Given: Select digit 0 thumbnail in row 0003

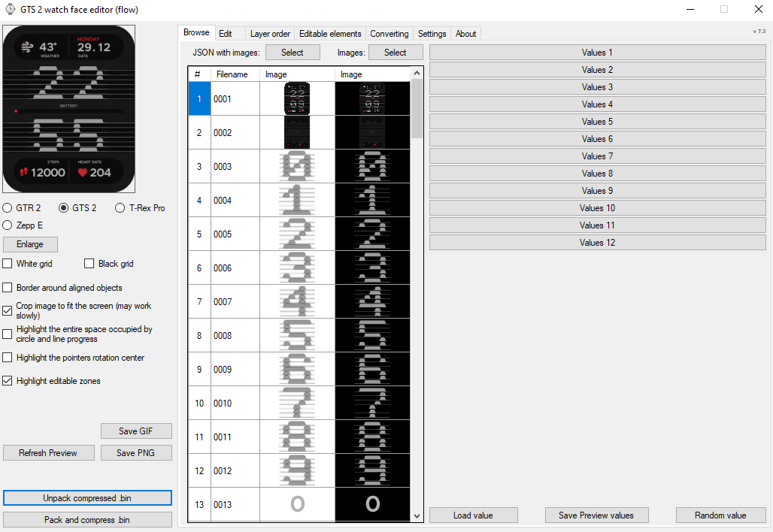Looking at the screenshot, I should pos(297,167).
